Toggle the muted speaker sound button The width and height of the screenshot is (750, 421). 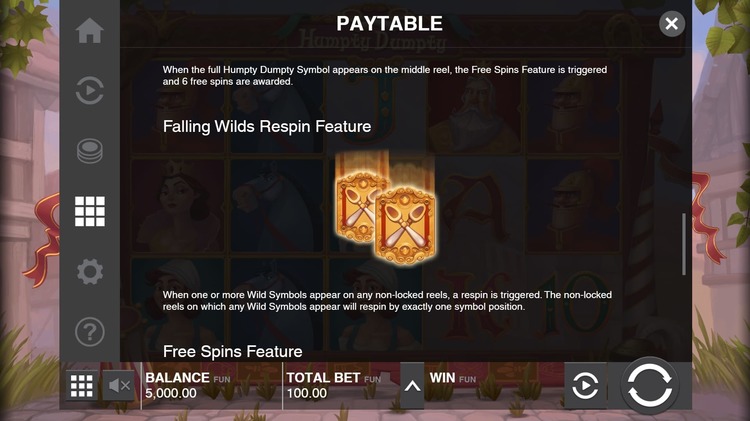pos(119,386)
